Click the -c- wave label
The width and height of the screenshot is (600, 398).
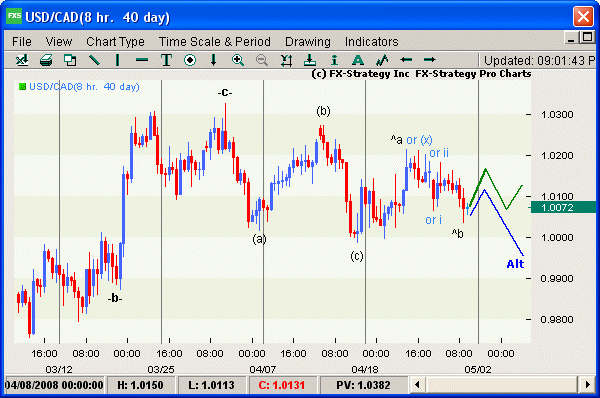225,92
